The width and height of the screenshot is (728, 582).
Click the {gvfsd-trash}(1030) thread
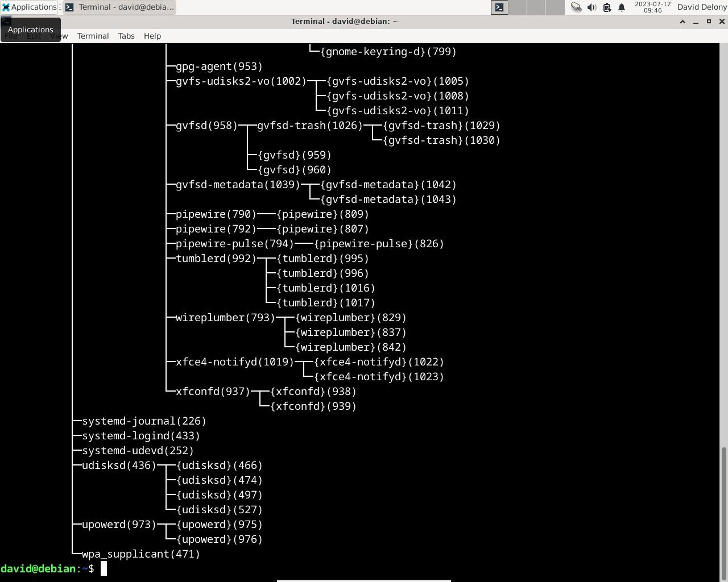coord(441,140)
